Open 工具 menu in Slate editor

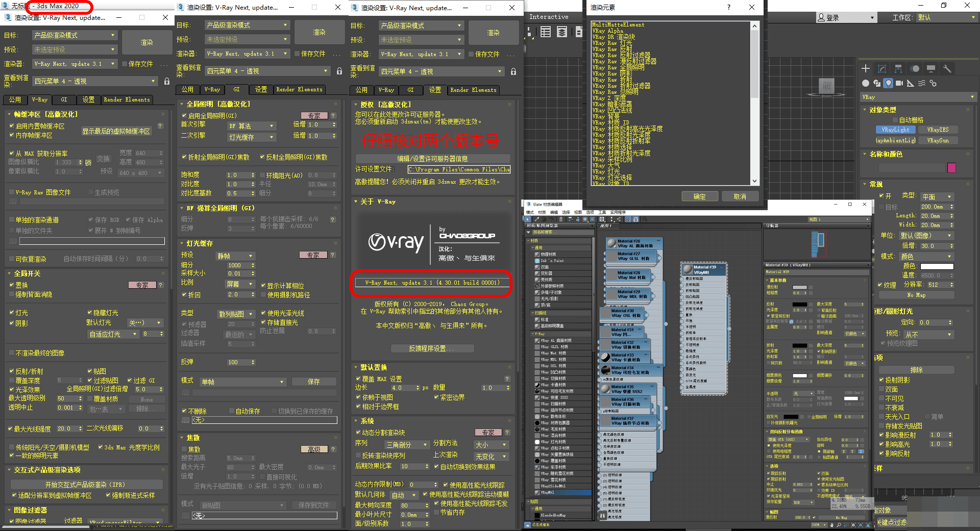coord(602,212)
